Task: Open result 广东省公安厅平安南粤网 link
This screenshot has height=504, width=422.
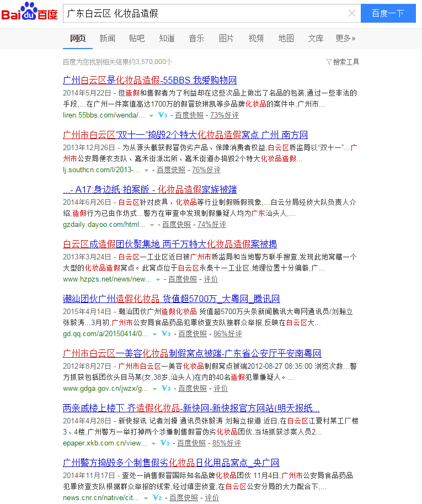Action: 192,353
